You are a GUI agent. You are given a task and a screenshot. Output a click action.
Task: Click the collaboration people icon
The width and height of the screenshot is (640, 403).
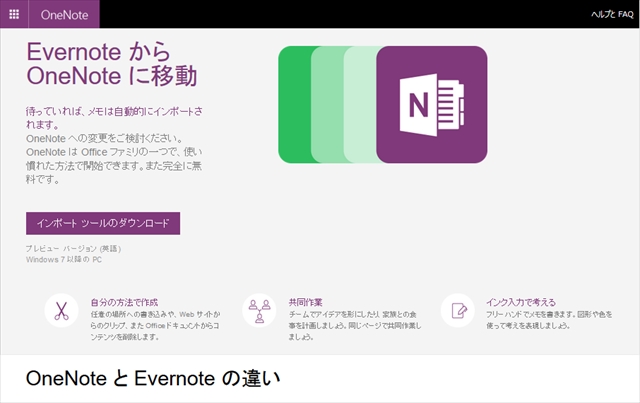[x=259, y=311]
